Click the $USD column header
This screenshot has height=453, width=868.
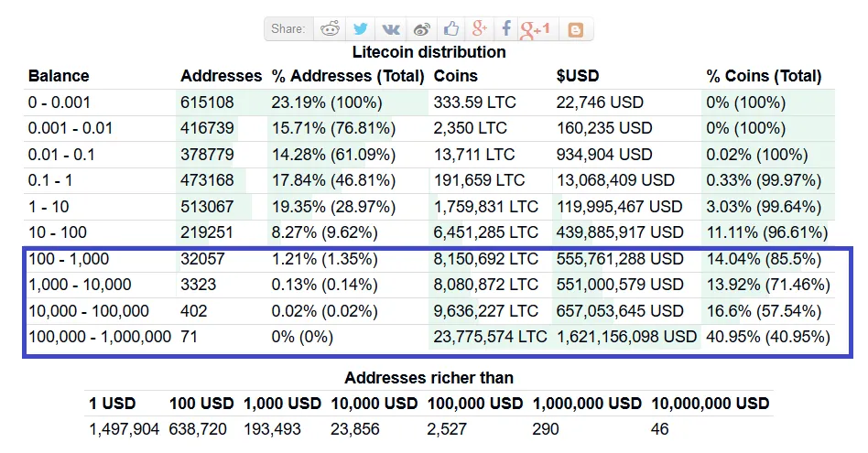[578, 76]
